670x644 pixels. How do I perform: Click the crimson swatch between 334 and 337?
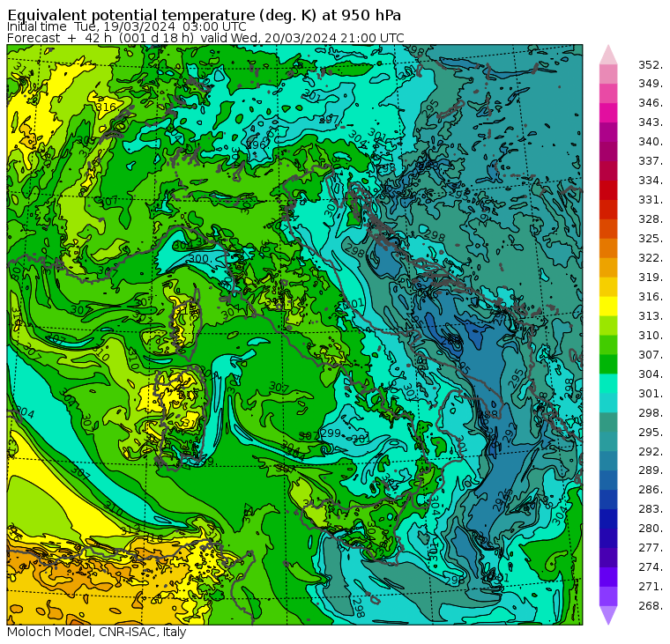tap(608, 171)
